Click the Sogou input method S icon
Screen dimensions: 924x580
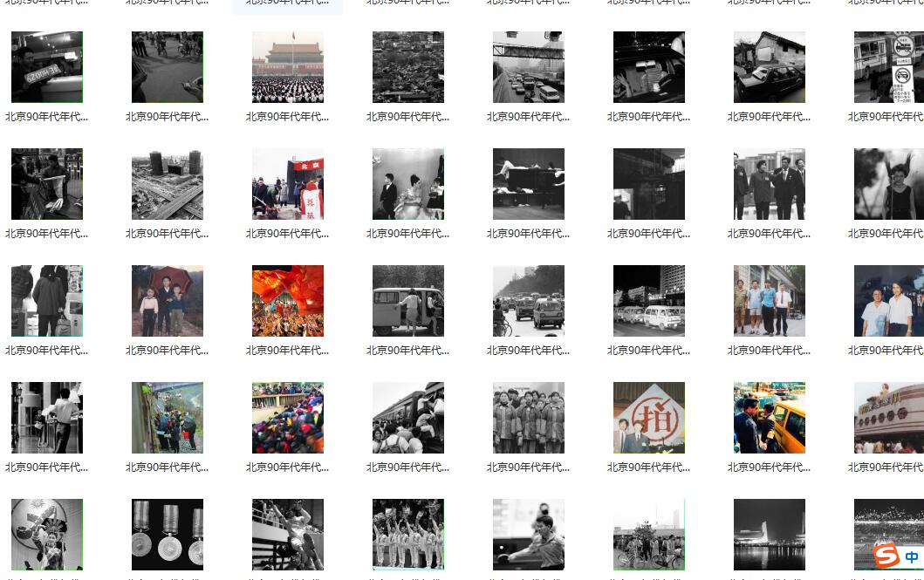[x=886, y=555]
